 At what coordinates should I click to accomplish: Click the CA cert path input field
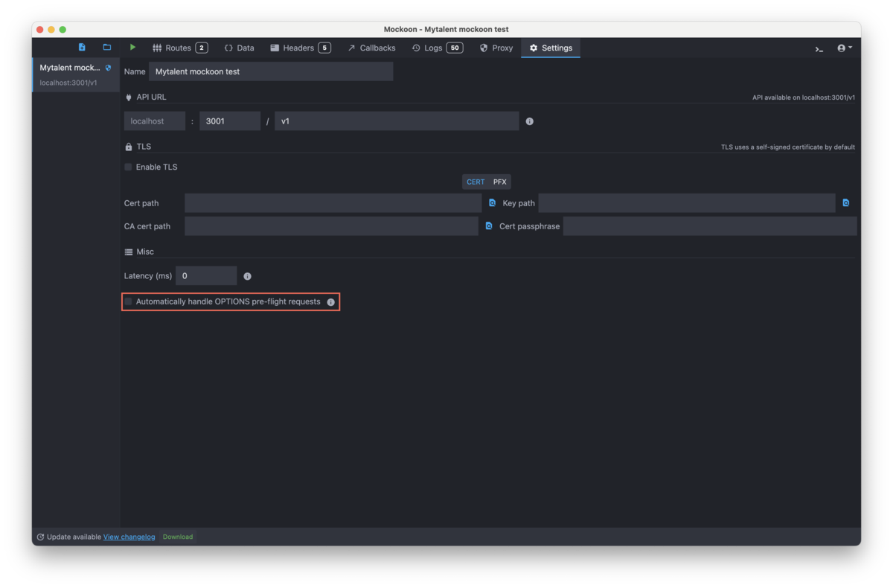pos(331,226)
